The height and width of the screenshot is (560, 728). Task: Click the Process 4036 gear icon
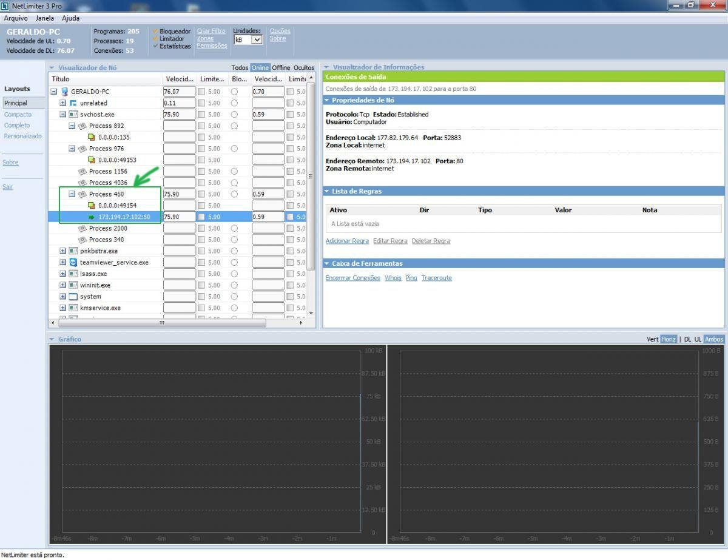tap(83, 183)
